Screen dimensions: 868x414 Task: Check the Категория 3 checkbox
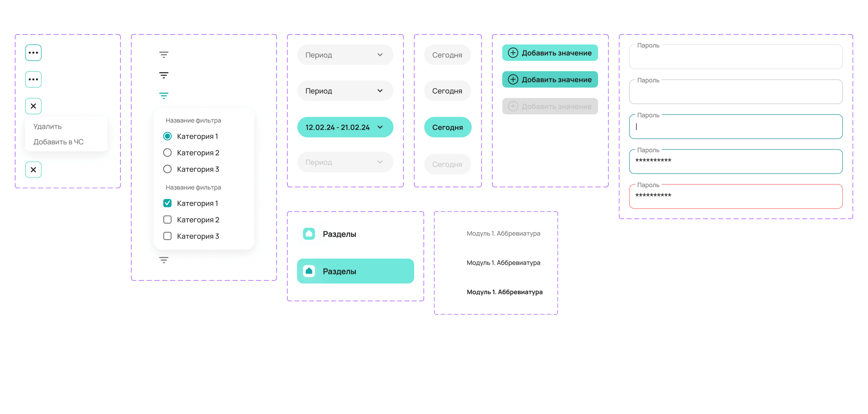pos(167,236)
